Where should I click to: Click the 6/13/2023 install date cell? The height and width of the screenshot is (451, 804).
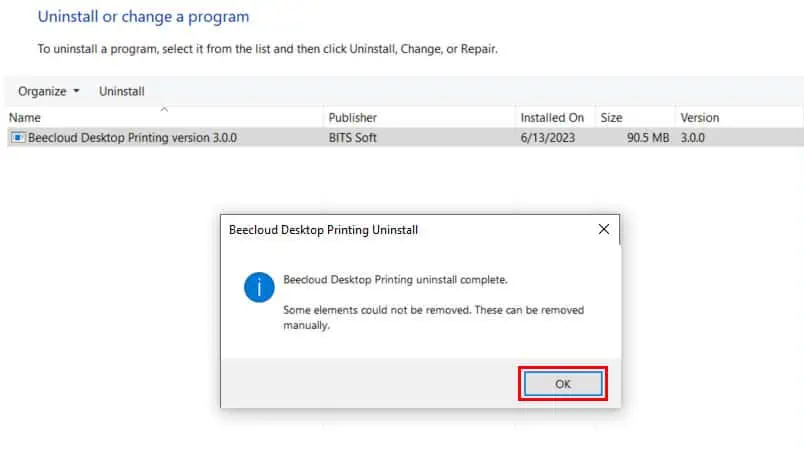click(548, 137)
